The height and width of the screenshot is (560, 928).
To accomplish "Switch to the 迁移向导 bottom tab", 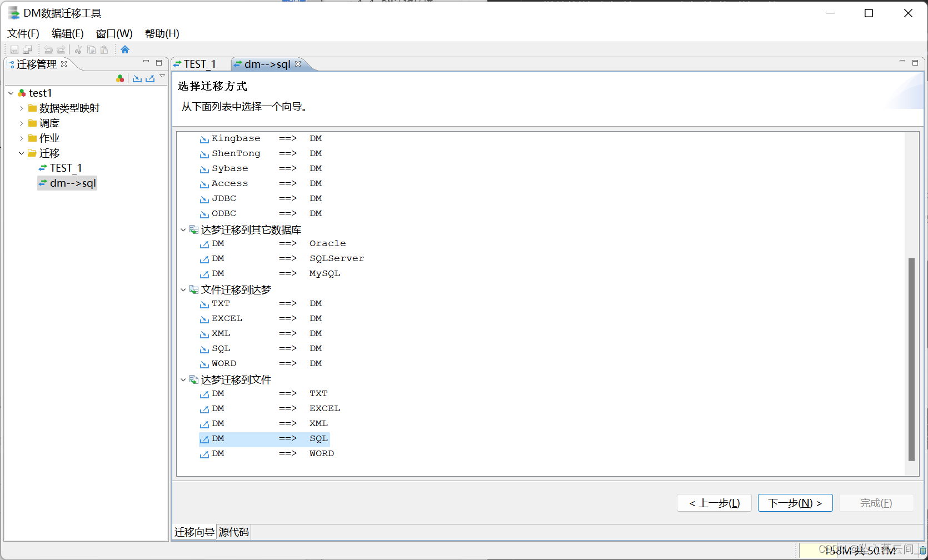I will [194, 532].
